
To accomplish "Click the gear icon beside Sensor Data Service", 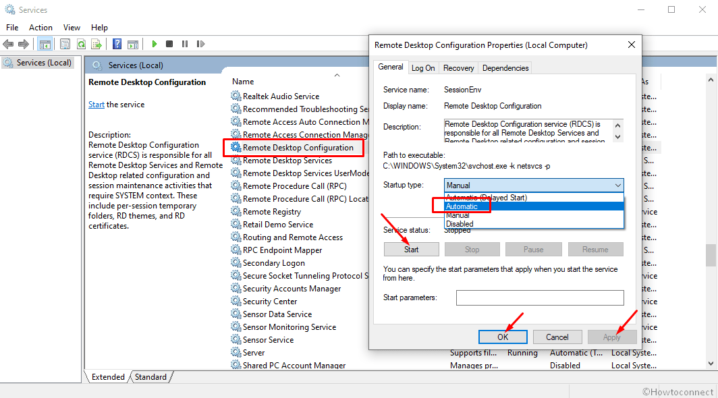I will 236,314.
